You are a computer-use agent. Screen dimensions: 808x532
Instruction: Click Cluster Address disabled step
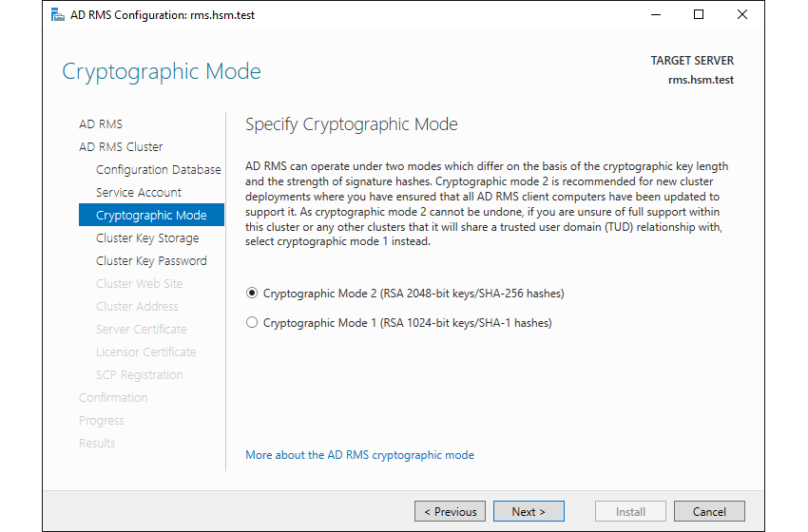click(x=137, y=307)
